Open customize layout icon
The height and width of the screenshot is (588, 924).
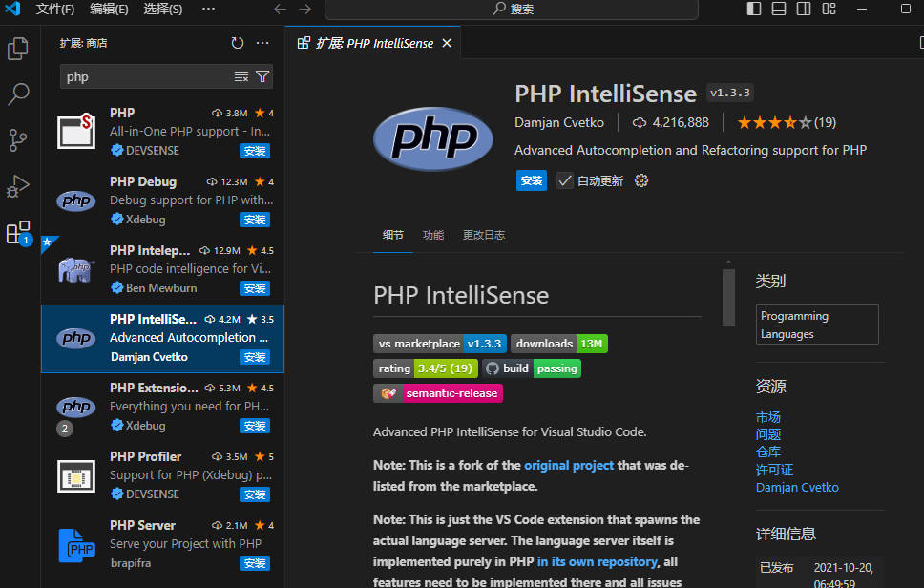829,9
